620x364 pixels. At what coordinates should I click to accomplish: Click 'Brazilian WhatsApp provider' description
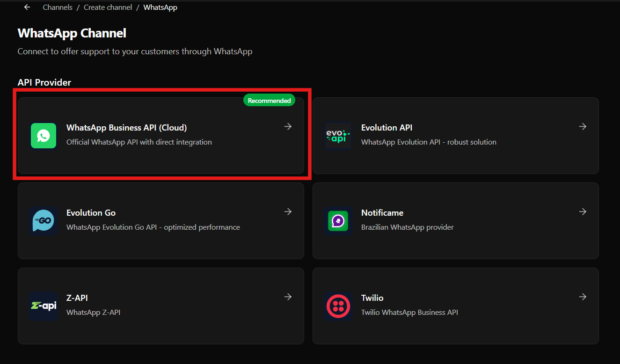[x=407, y=227]
